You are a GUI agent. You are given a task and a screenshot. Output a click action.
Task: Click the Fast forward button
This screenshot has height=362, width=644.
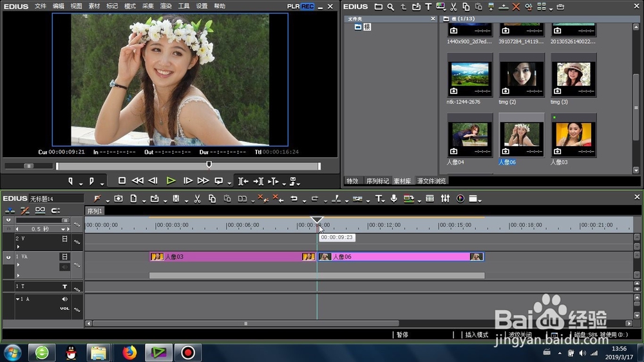point(203,181)
